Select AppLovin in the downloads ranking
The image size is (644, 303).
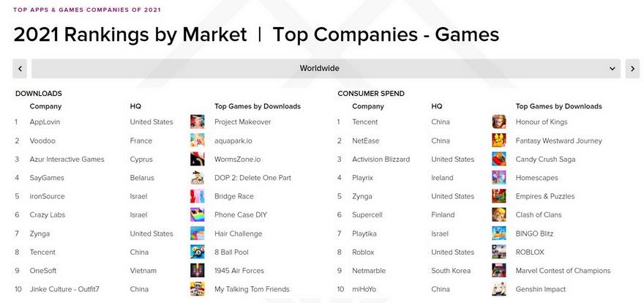44,122
